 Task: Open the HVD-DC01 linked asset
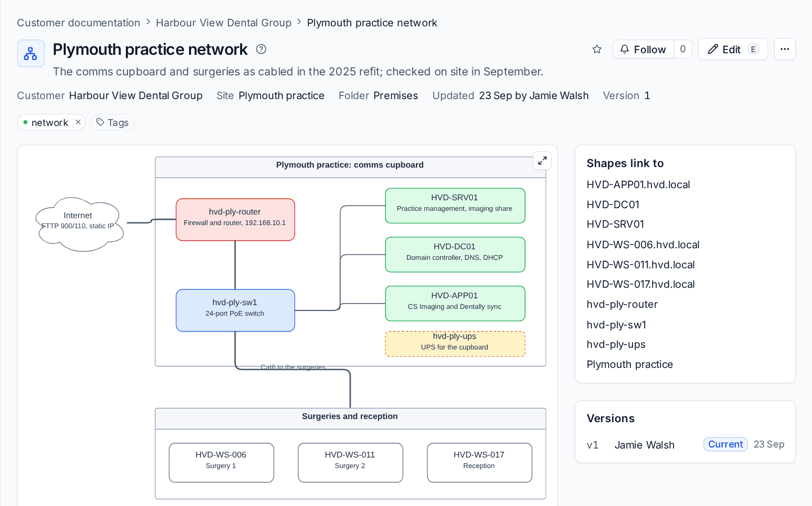coord(613,205)
